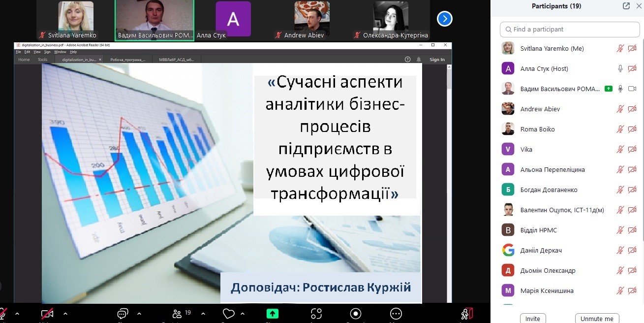The width and height of the screenshot is (644, 323).
Task: Open the Reactions heart icon
Action: pos(228,314)
